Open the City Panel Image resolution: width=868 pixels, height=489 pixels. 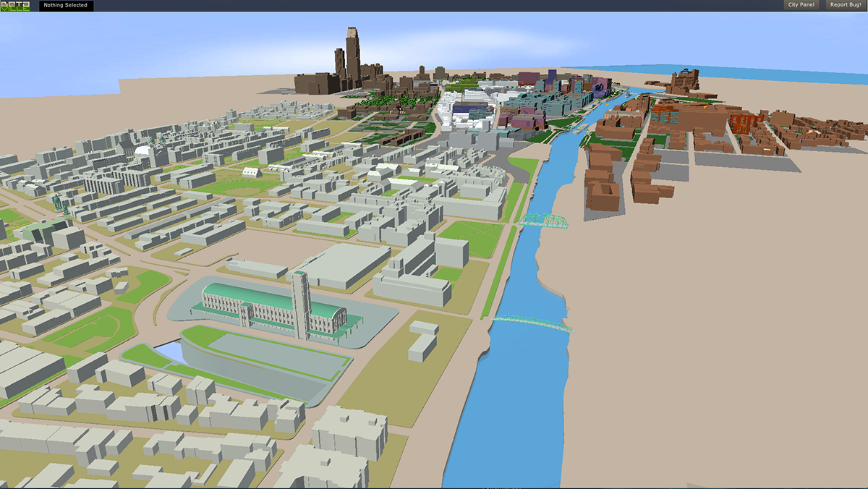click(x=801, y=5)
